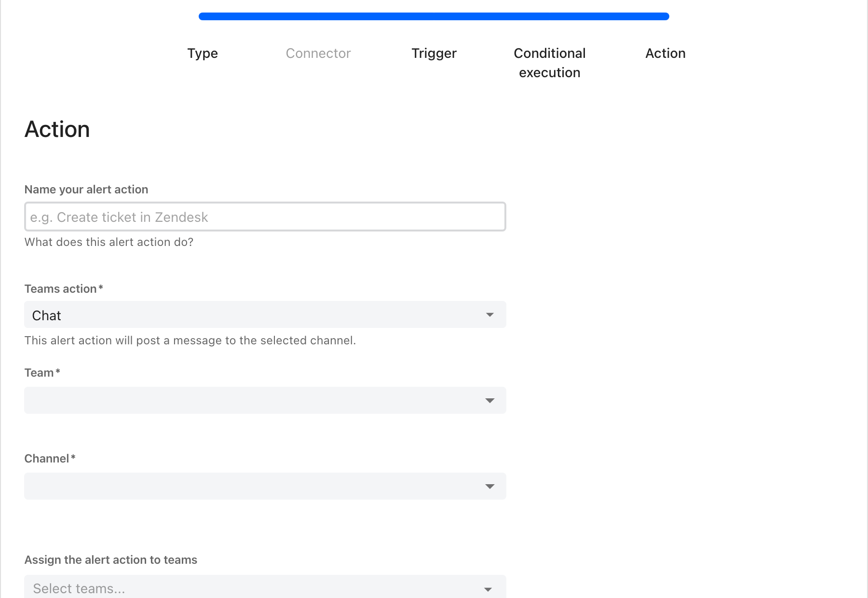Click the 'Action' page heading
868x598 pixels.
57,129
